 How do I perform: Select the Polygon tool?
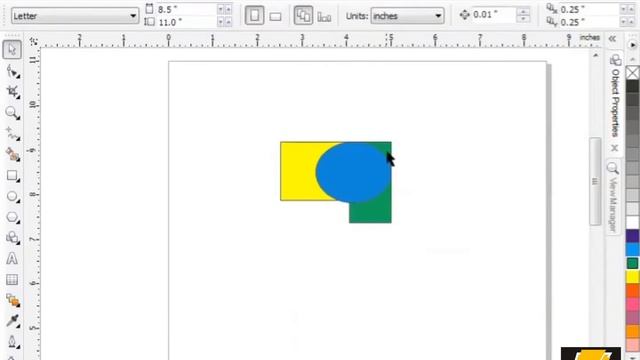[x=12, y=217]
